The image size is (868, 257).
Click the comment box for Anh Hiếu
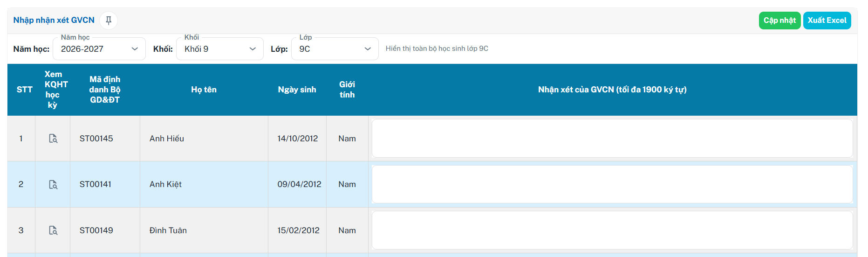pyautogui.click(x=612, y=139)
